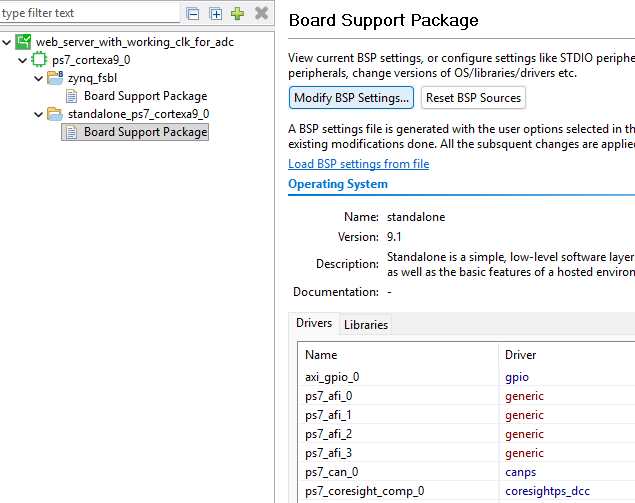The image size is (635, 503).
Task: Collapse the web_server_with_working_clk_for_adc tree node
Action: [7, 42]
